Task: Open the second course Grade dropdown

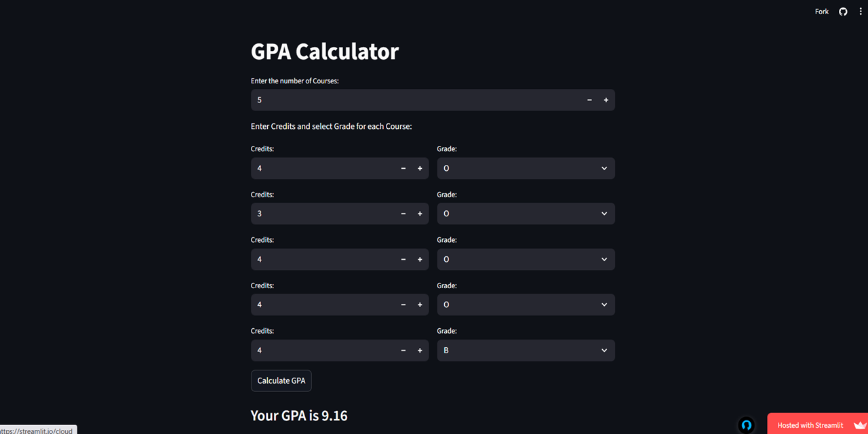Action: (x=526, y=214)
